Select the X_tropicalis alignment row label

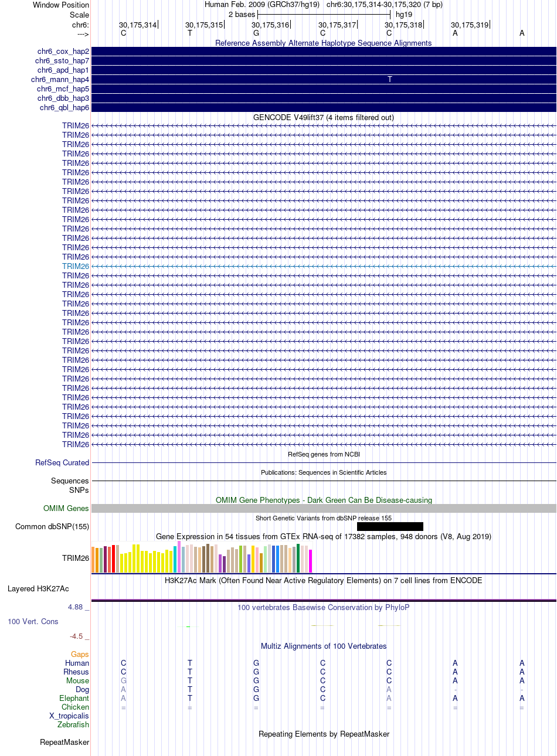tap(69, 716)
